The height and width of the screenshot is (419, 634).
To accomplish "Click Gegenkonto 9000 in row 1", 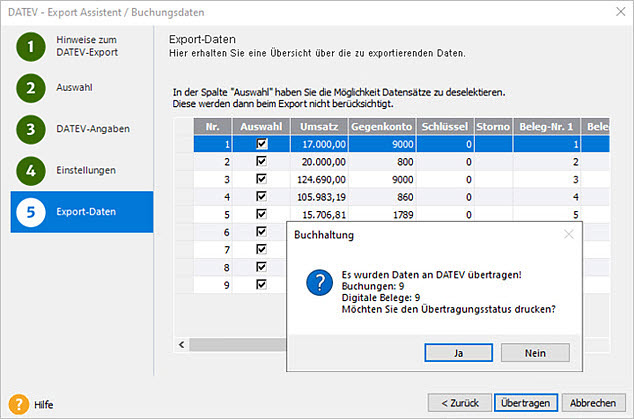I will tap(382, 144).
